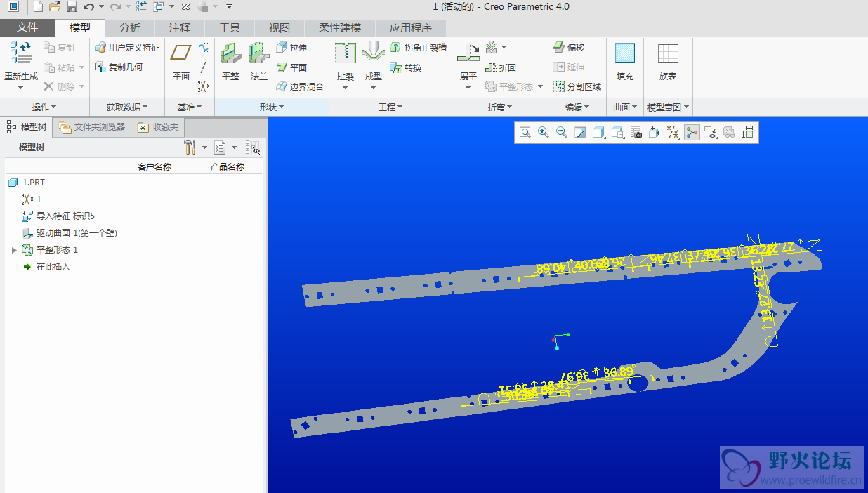Expand the Datum (基准) group dropdown
This screenshot has width=868, height=493.
(190, 107)
